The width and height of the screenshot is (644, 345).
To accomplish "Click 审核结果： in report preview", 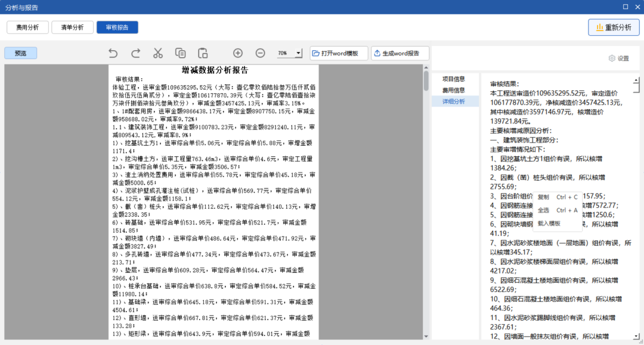I will point(129,79).
